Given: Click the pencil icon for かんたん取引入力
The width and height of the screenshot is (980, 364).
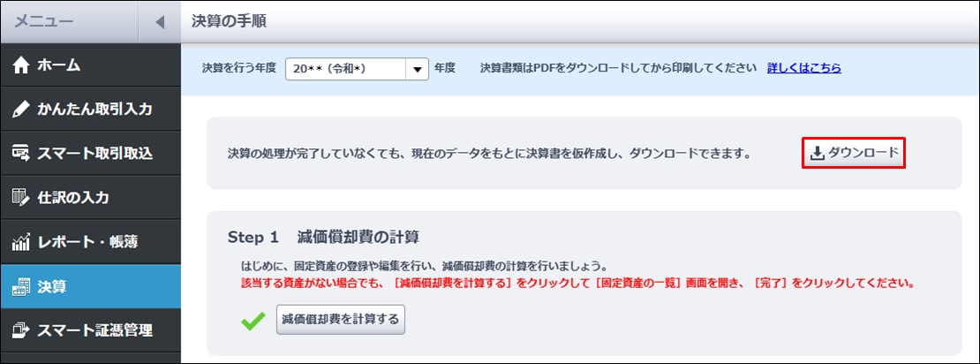Looking at the screenshot, I should pyautogui.click(x=21, y=109).
